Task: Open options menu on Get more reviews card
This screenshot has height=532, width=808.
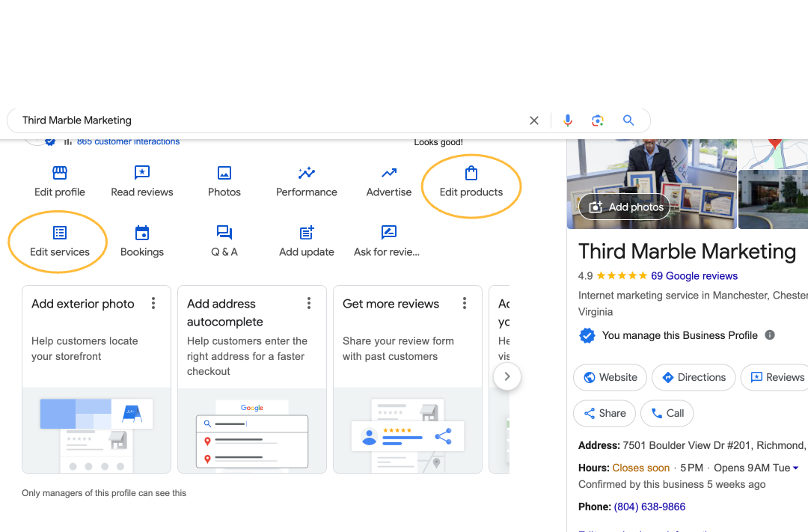Action: [x=465, y=303]
